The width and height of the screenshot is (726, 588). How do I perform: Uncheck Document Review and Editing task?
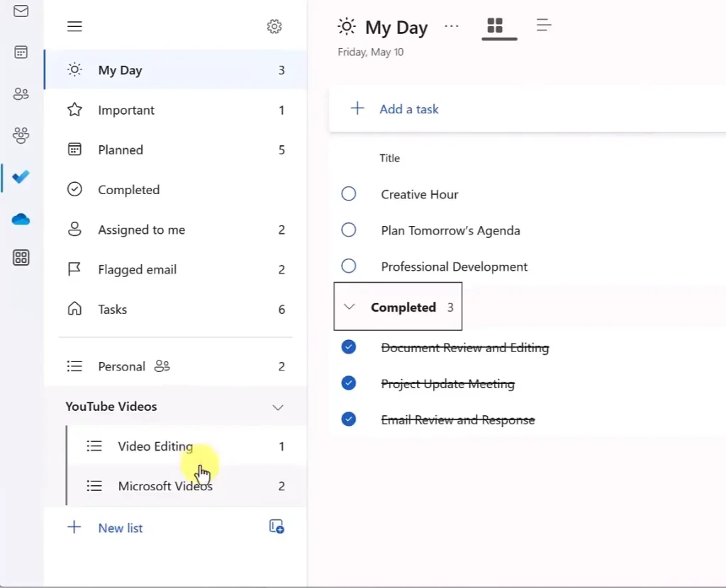[x=349, y=347]
